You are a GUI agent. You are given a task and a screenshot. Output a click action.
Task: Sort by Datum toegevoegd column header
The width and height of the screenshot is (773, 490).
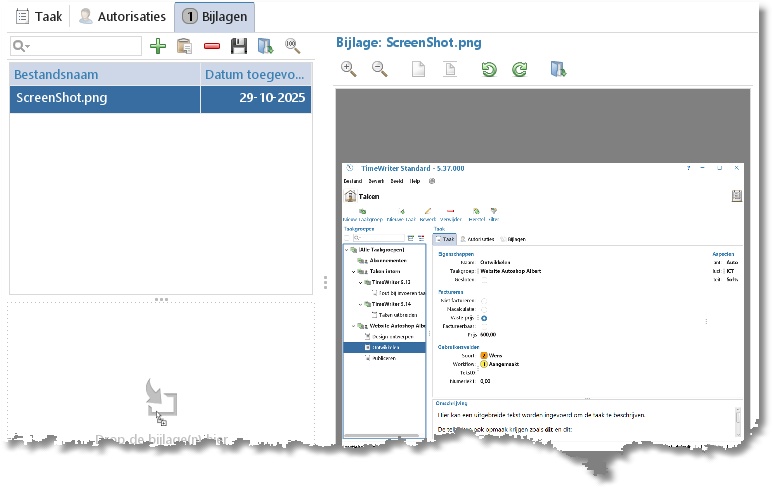pos(256,74)
